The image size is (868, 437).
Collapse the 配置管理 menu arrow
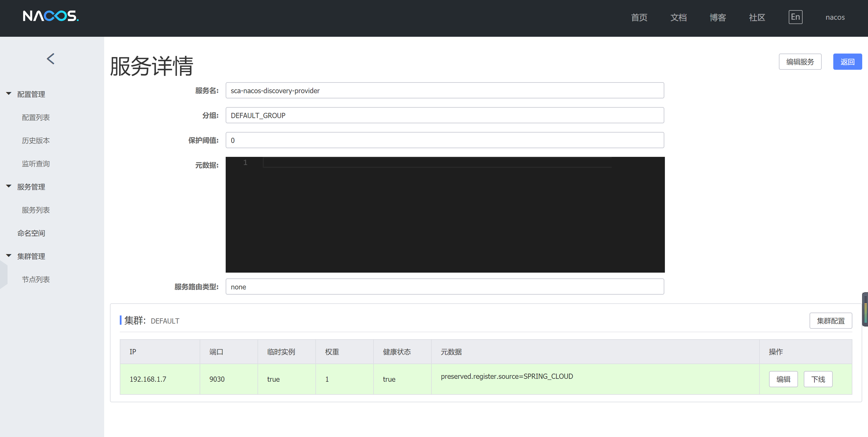click(x=9, y=94)
